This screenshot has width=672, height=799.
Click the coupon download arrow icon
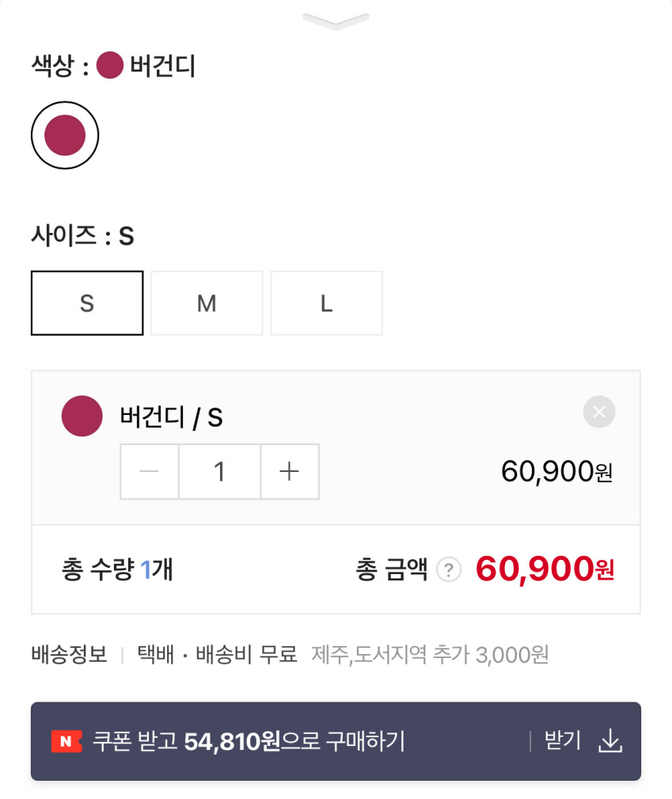(x=610, y=741)
